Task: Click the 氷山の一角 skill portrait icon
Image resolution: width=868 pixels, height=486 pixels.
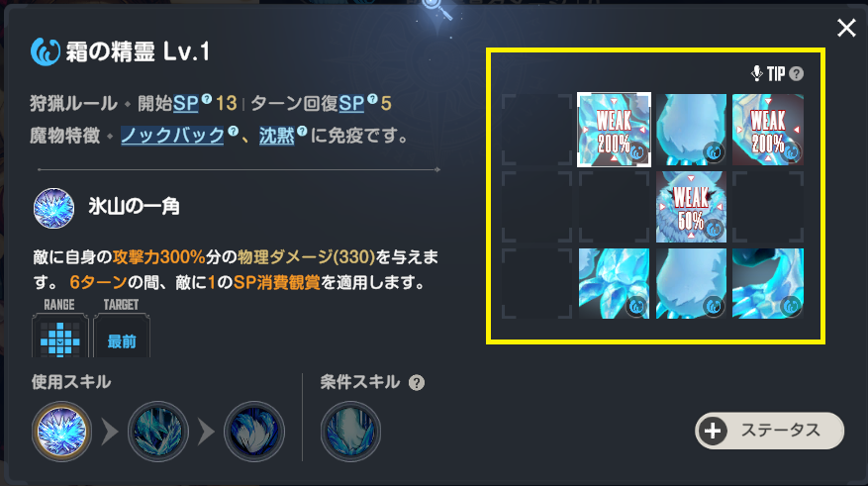Action: [x=53, y=208]
